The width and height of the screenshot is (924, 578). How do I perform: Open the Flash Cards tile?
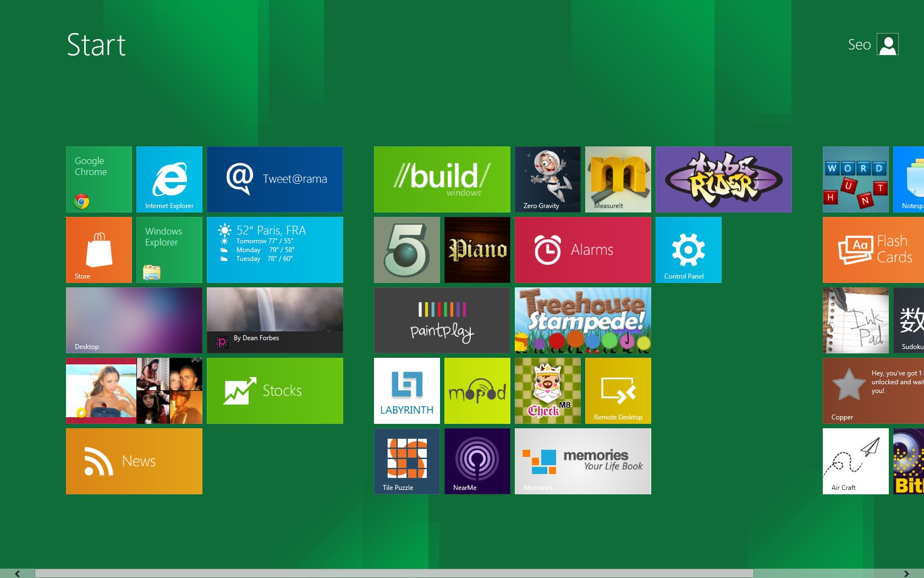pyautogui.click(x=873, y=250)
